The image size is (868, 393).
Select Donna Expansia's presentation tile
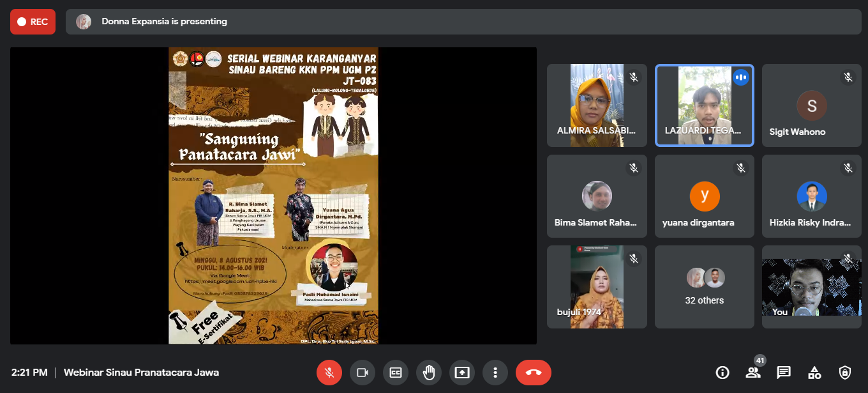273,196
